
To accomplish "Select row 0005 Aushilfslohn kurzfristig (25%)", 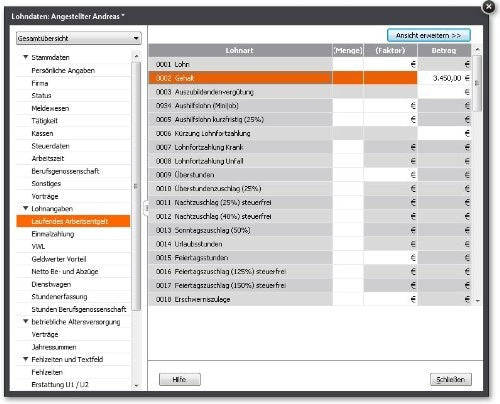I will click(310, 119).
